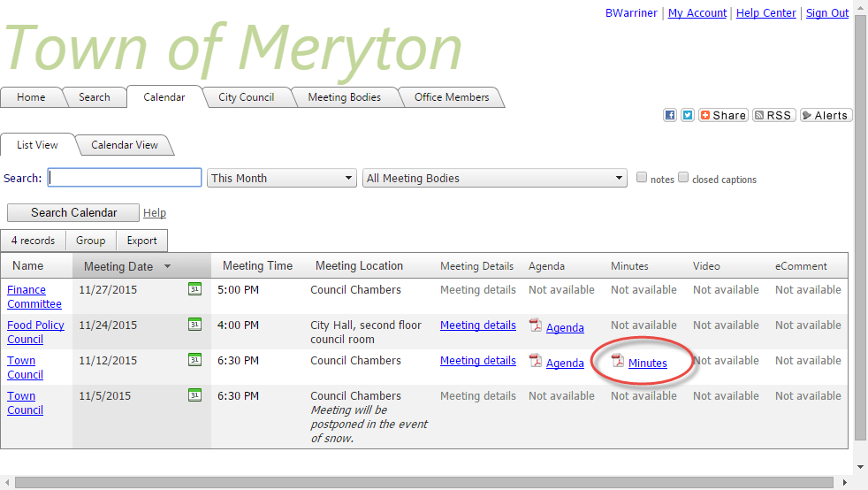Open the Office Members tab
The image size is (868, 490).
[x=452, y=97]
